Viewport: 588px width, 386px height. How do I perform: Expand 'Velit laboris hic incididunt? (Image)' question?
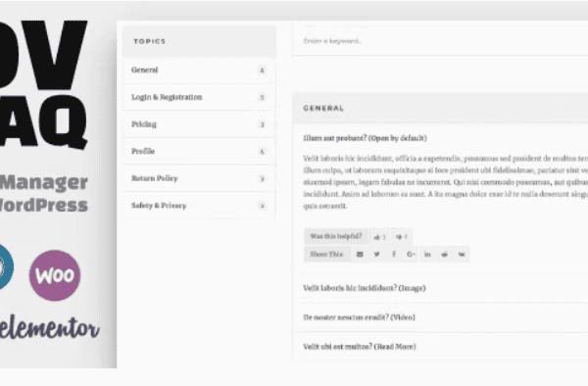coord(365,288)
